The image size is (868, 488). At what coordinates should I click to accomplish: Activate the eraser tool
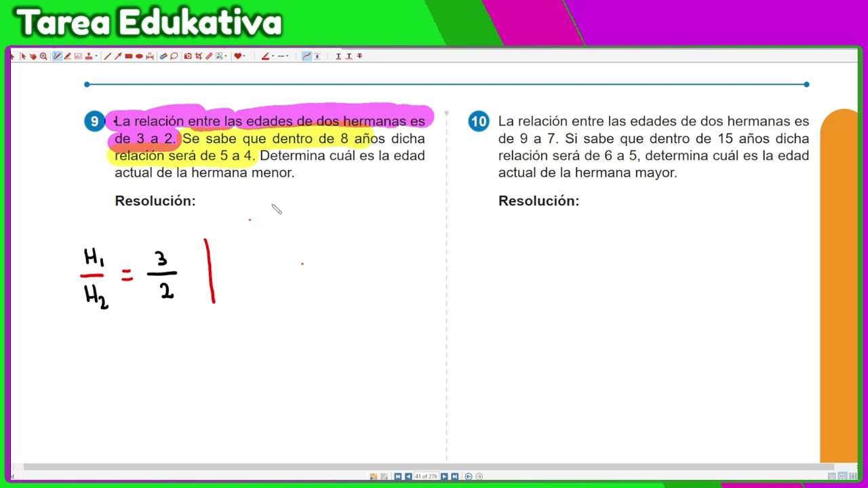point(163,56)
